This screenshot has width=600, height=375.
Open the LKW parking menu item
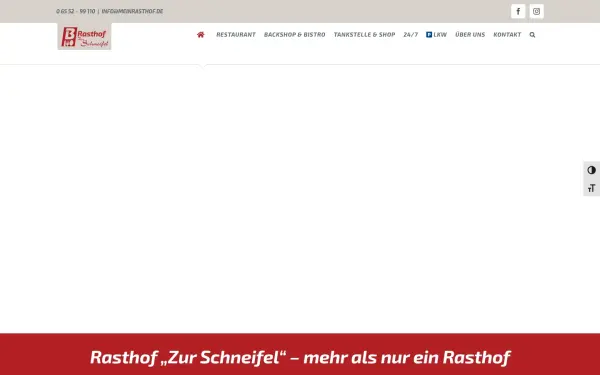coord(437,35)
